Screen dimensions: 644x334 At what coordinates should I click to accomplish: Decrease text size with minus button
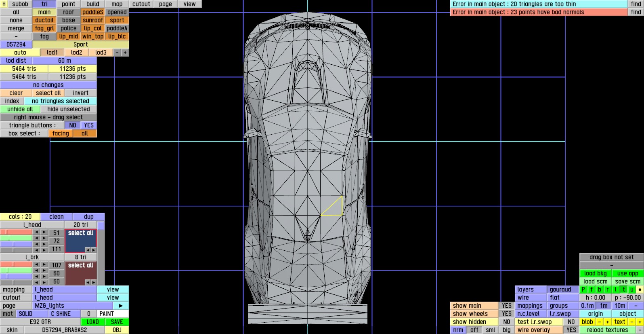[x=632, y=322]
